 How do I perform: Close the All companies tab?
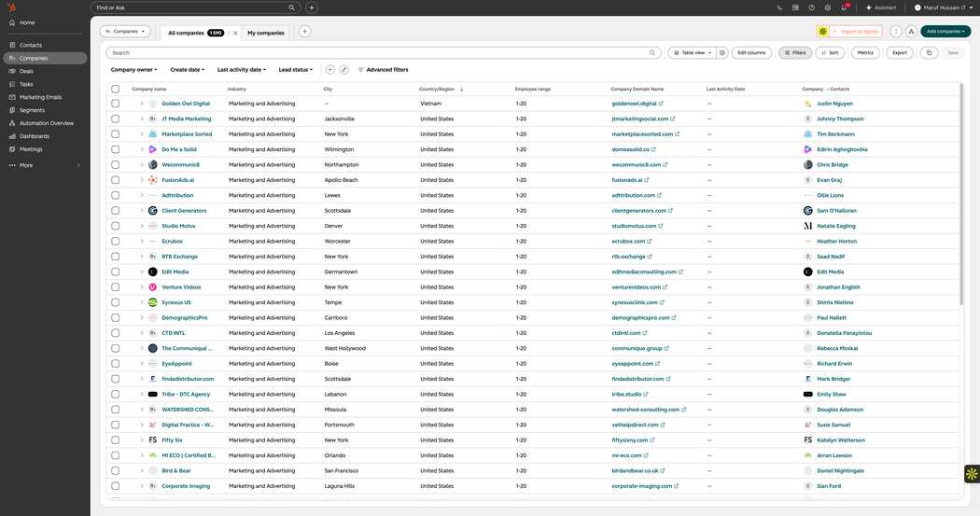click(x=235, y=33)
